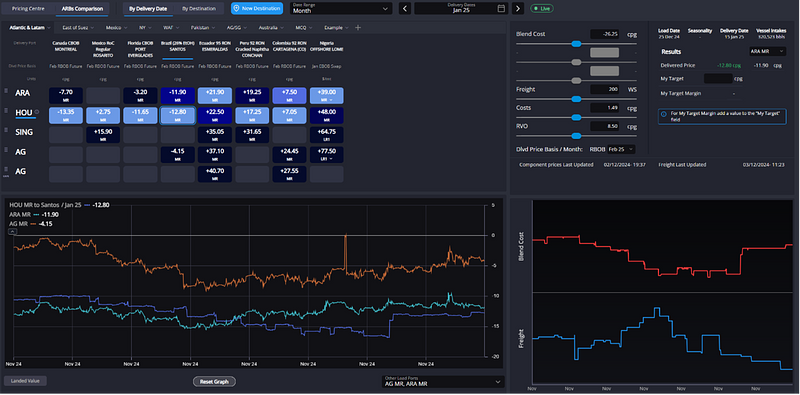This screenshot has height=395, width=800.
Task: Open the Delivery Dates calendar icon
Action: [x=501, y=9]
